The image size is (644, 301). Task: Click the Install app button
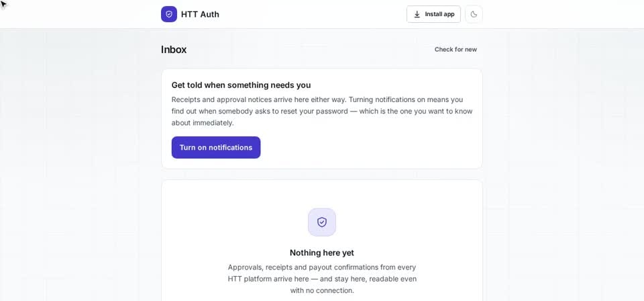point(433,14)
